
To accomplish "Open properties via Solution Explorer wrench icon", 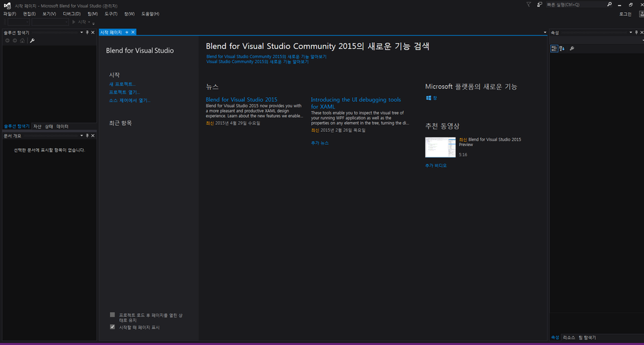I will click(x=32, y=41).
